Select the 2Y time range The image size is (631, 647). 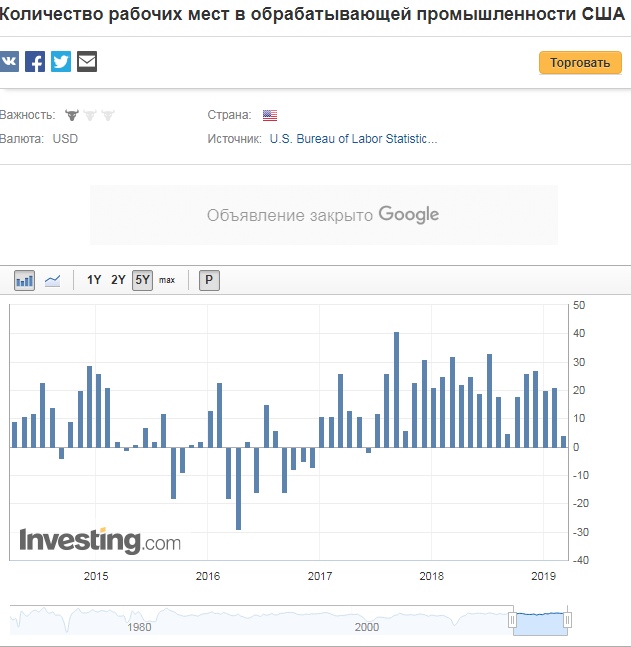tap(118, 280)
